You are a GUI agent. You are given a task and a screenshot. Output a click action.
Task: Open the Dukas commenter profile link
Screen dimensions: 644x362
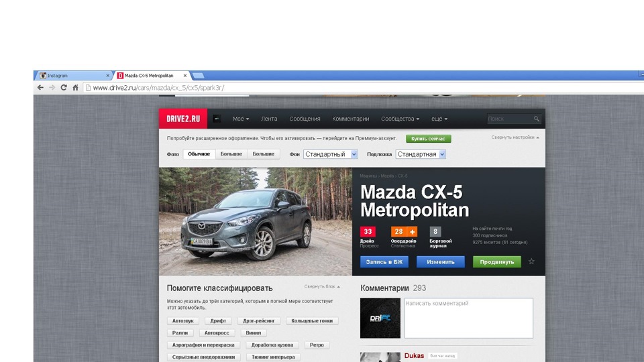414,356
